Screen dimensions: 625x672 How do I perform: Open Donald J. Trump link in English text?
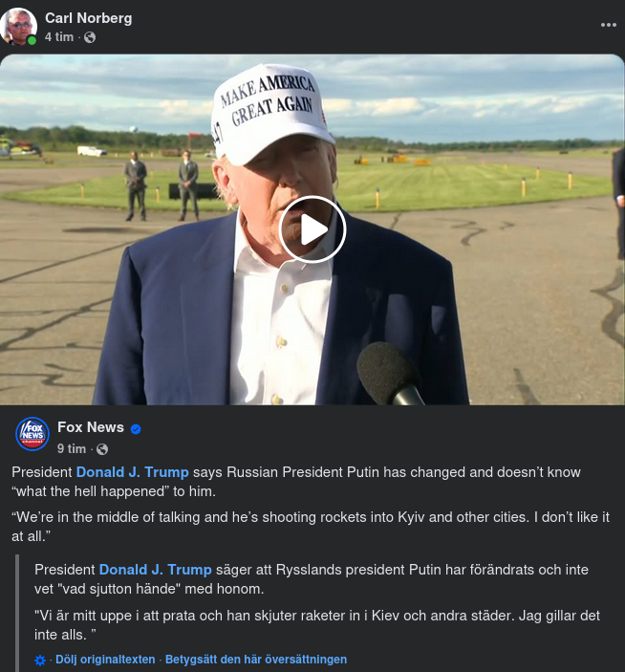[x=132, y=472]
